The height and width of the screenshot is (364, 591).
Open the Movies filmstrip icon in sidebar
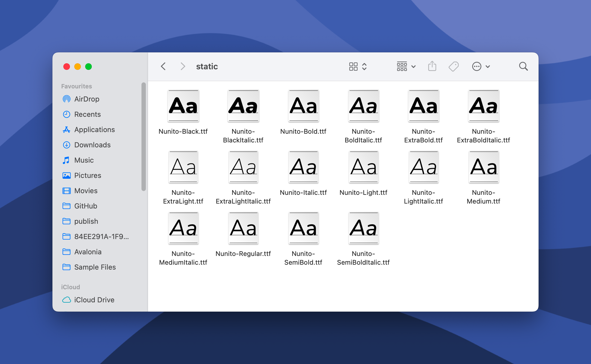(x=66, y=190)
